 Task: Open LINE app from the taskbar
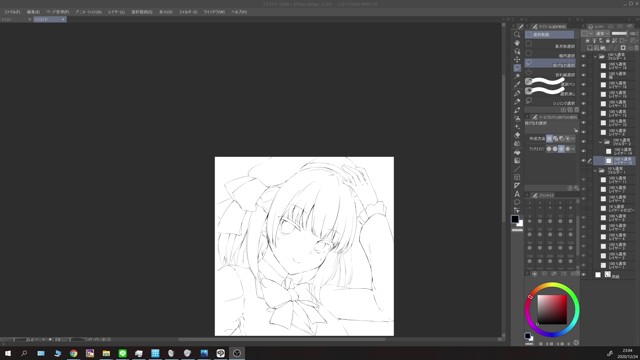(122, 353)
